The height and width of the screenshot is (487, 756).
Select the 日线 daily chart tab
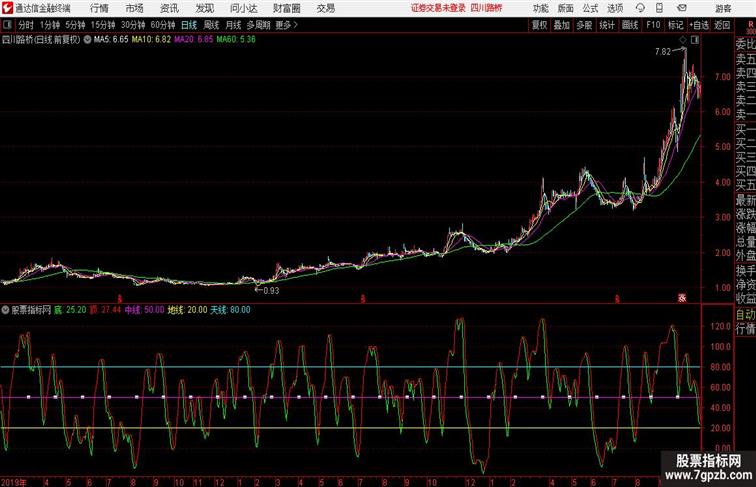[189, 25]
